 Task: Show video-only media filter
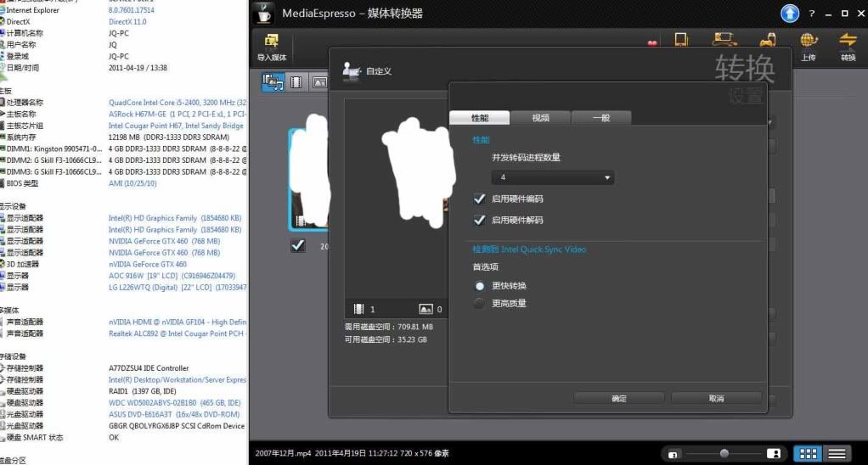click(x=296, y=81)
